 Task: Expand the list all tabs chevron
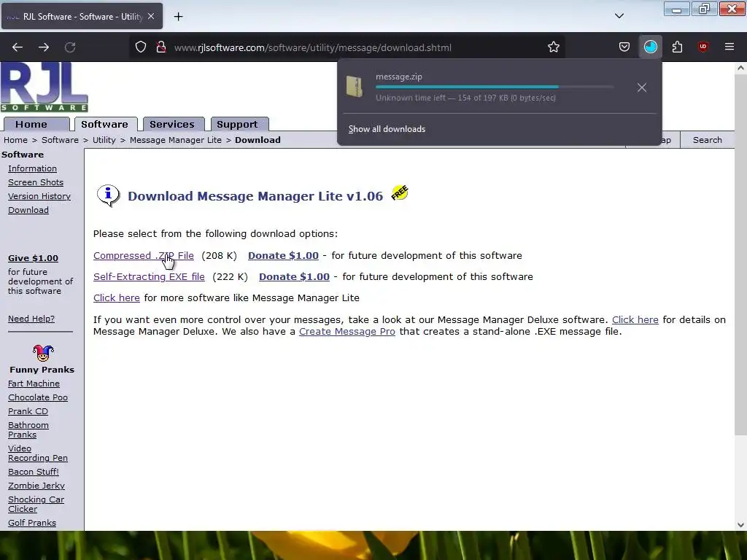coord(619,16)
